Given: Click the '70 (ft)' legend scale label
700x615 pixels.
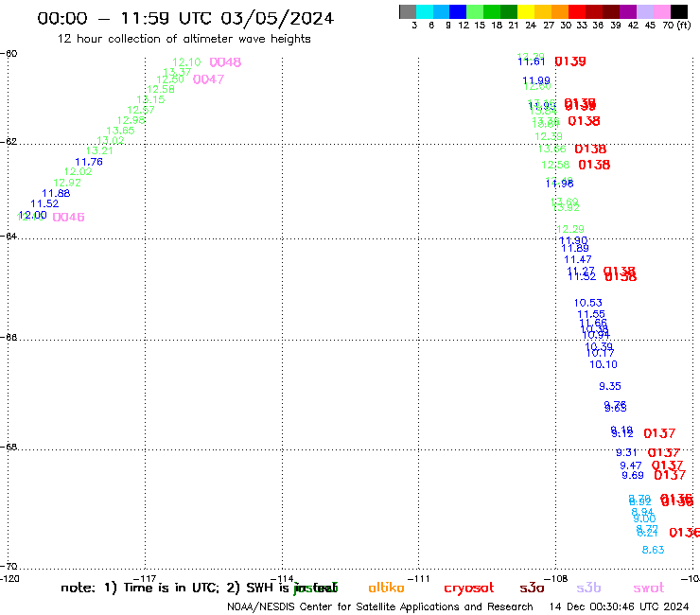Looking at the screenshot, I should click(676, 26).
